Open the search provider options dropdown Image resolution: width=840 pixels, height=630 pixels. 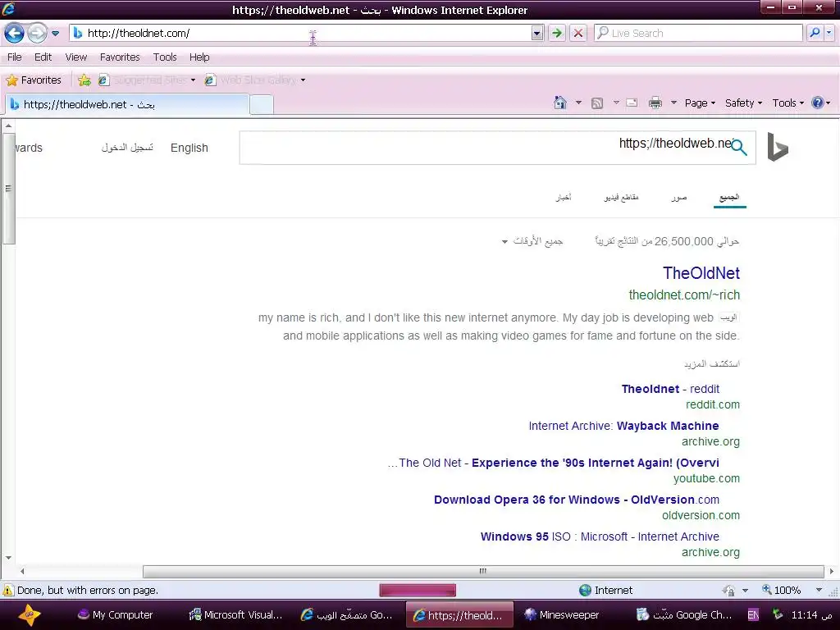coord(829,33)
